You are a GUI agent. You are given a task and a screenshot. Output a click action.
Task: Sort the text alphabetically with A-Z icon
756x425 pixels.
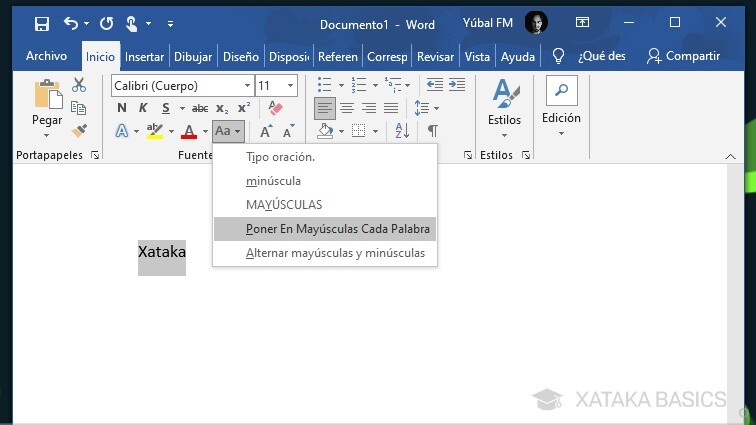pyautogui.click(x=402, y=131)
